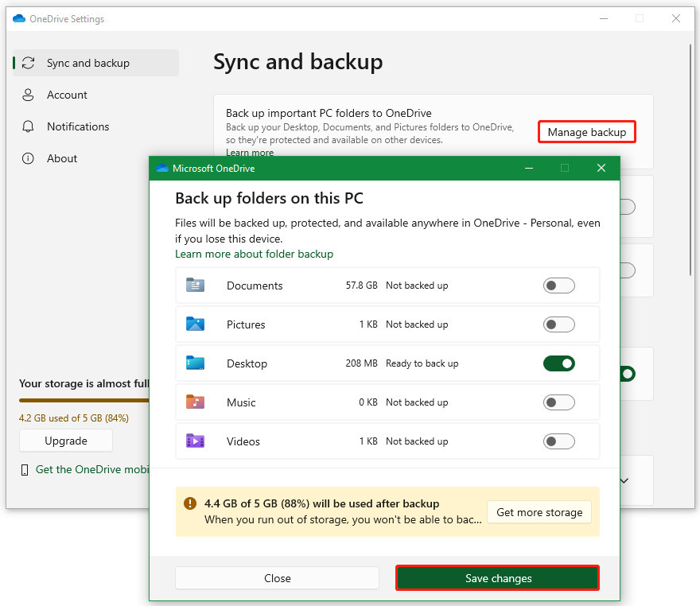The image size is (700, 606).
Task: Click the OneDrive cloud icon in Settings title bar
Action: click(x=19, y=18)
